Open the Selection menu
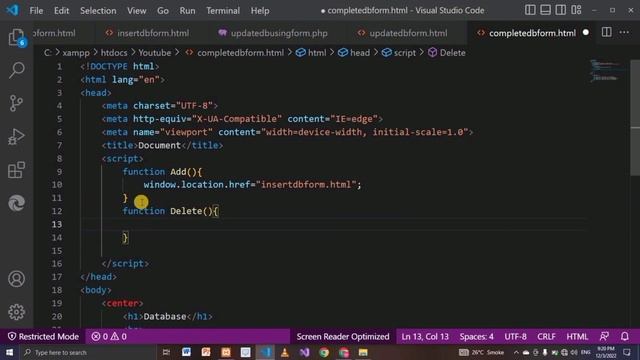Viewport: 640px width, 360px height. (98, 11)
